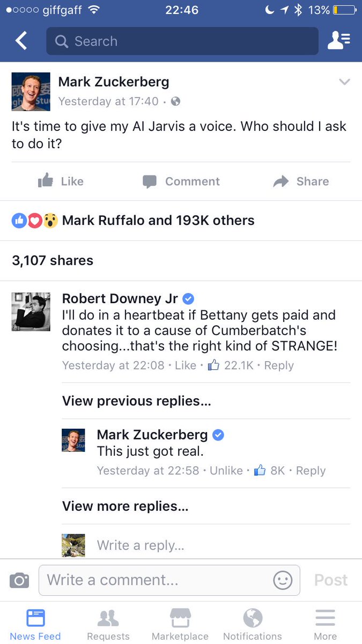
Task: Unlike Mark Zuckerberg's reply
Action: tap(226, 471)
